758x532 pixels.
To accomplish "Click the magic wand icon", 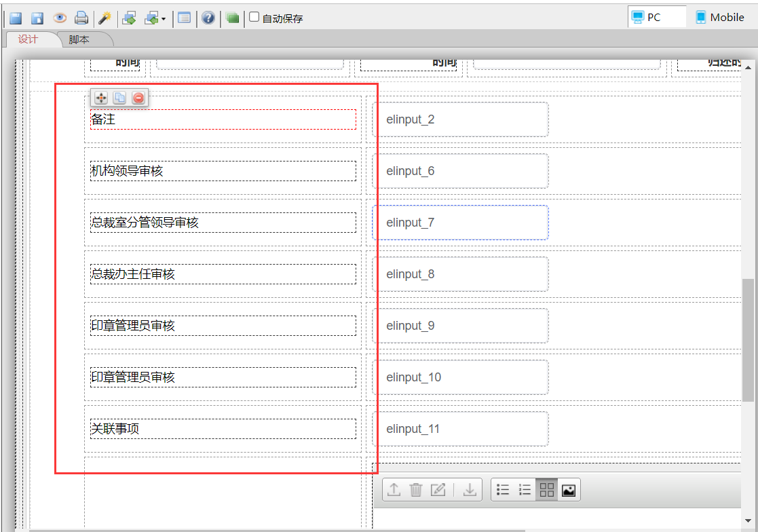I will [105, 18].
